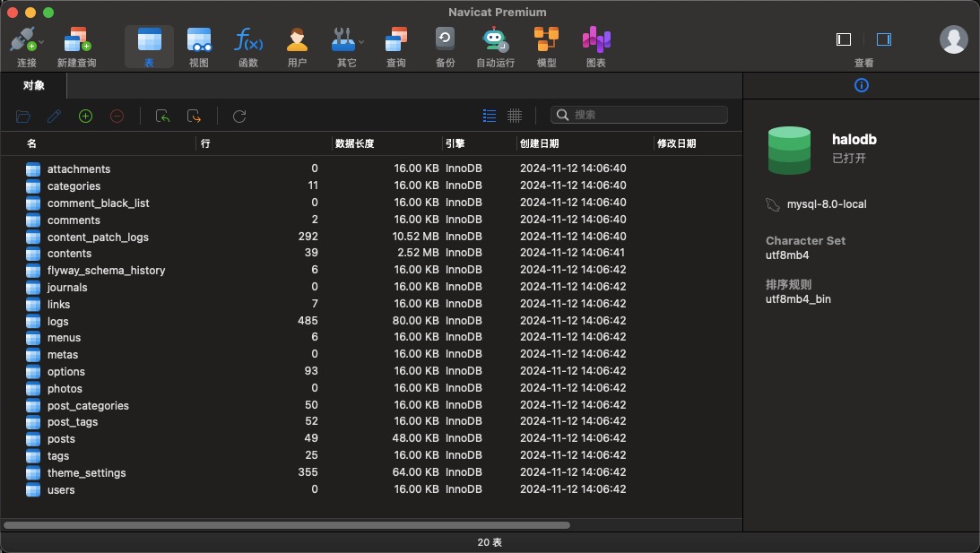This screenshot has height=553, width=980.
Task: Sort tables by 创建日期 column header
Action: coord(538,143)
